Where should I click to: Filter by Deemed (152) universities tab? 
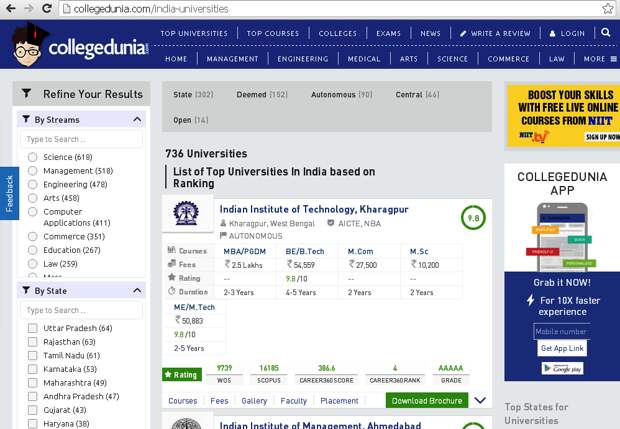tap(262, 94)
